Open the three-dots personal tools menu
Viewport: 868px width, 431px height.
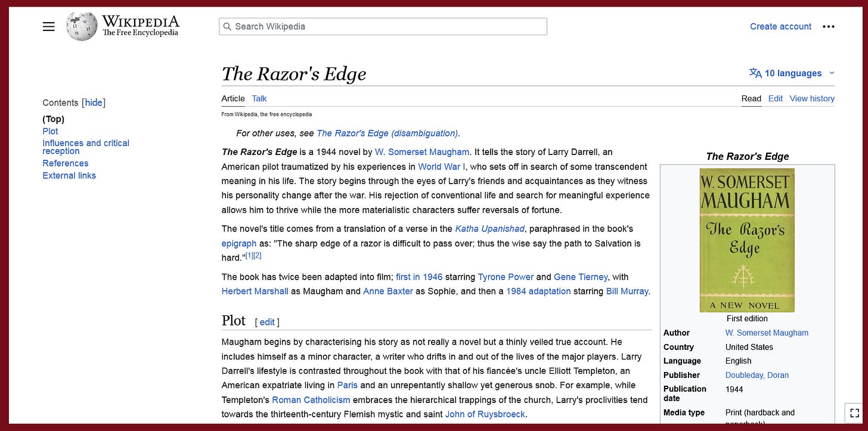click(x=829, y=26)
